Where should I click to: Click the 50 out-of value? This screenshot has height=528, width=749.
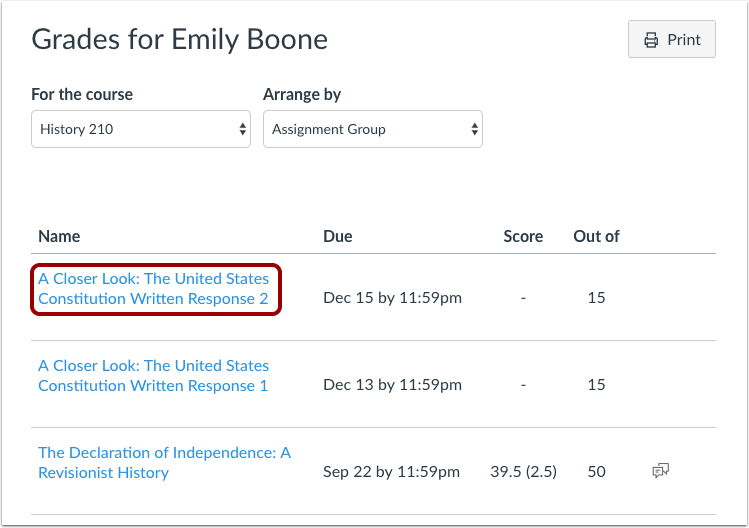[x=596, y=472]
